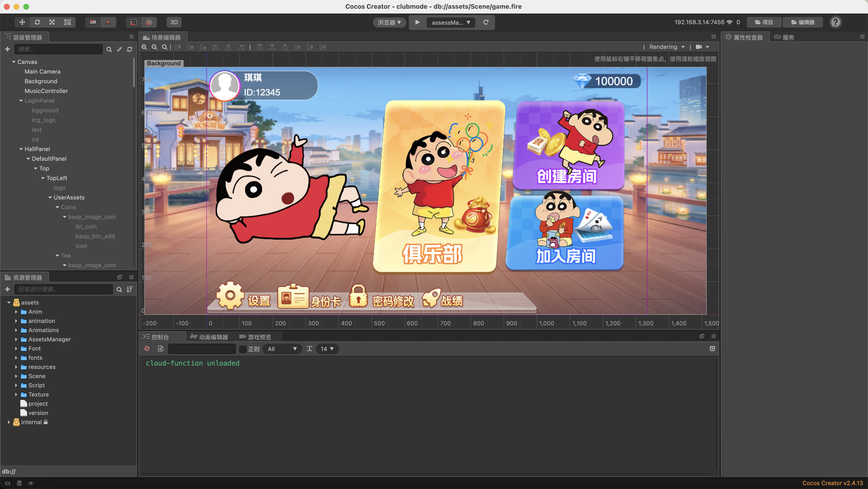This screenshot has height=489, width=868.
Task: Collapse the LoginPanel node
Action: pyautogui.click(x=21, y=101)
